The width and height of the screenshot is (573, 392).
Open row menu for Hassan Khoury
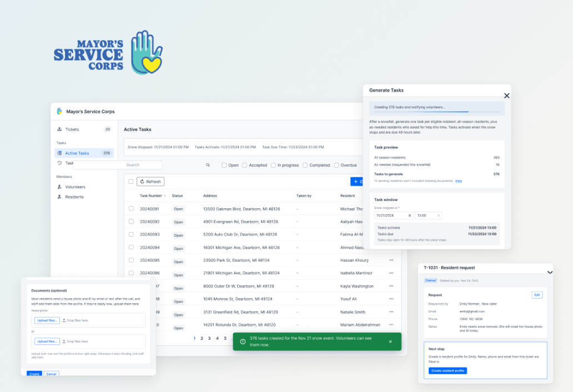pyautogui.click(x=391, y=260)
